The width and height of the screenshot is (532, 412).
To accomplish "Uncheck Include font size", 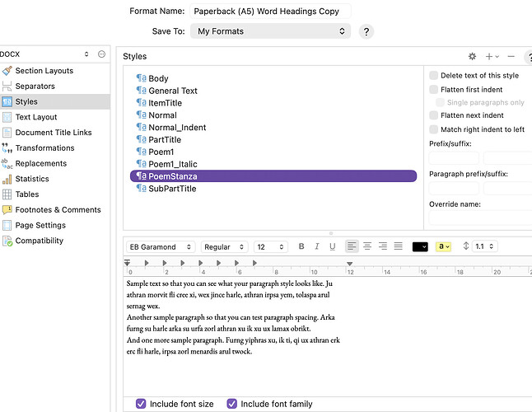I will (141, 404).
